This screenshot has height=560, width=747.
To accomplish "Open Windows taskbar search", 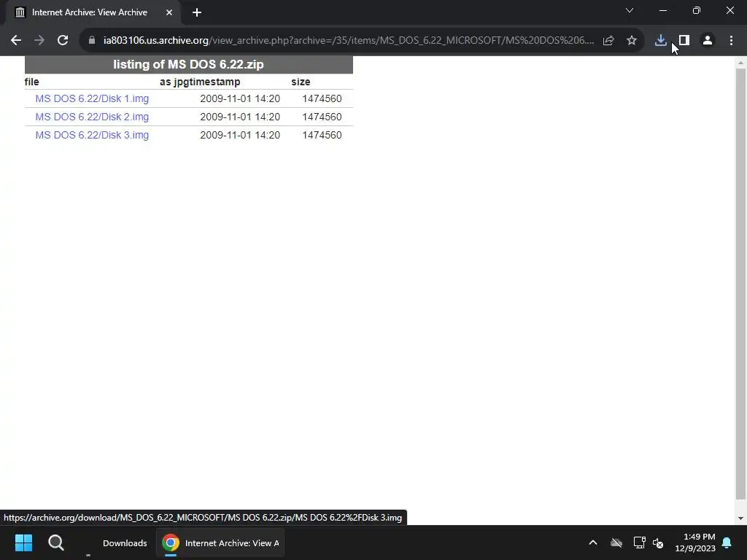I will tap(56, 542).
